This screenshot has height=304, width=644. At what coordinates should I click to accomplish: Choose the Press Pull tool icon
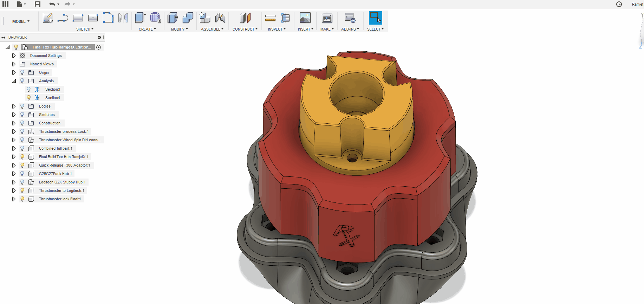point(173,18)
